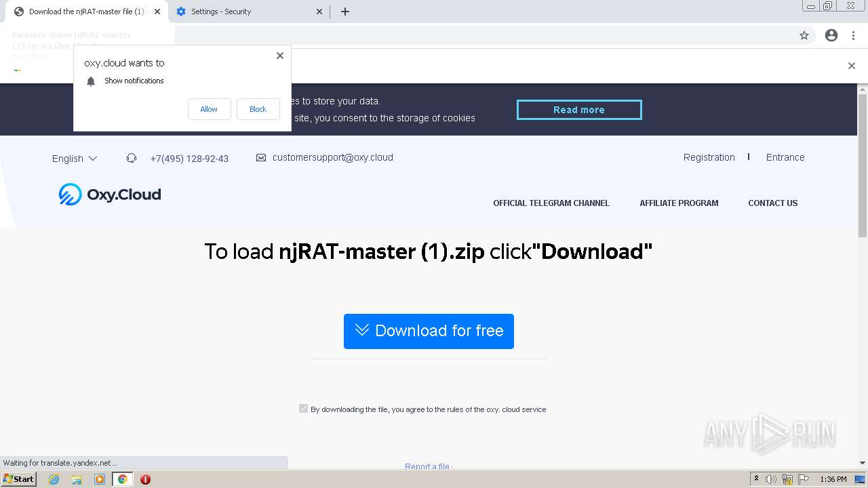
Task: Open the Chrome profile avatar menu
Action: 831,35
